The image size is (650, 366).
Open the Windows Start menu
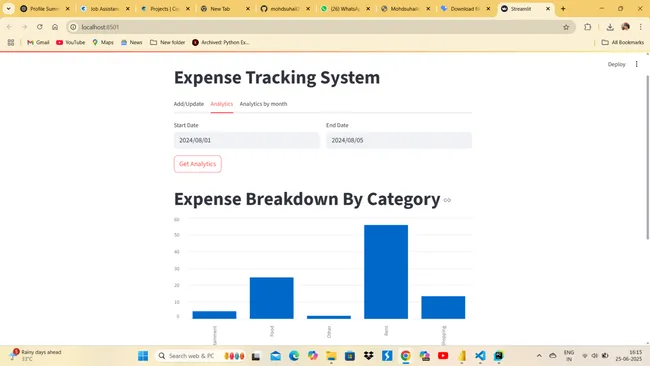click(143, 356)
